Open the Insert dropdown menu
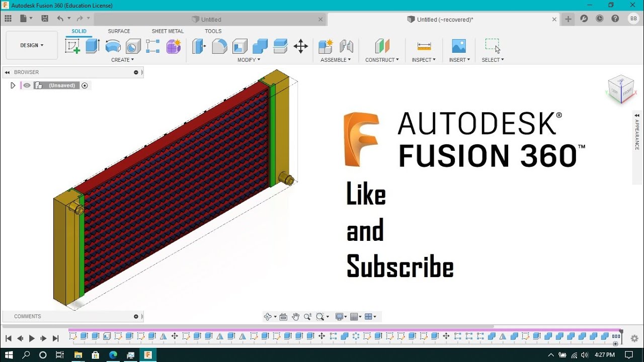 tap(459, 60)
